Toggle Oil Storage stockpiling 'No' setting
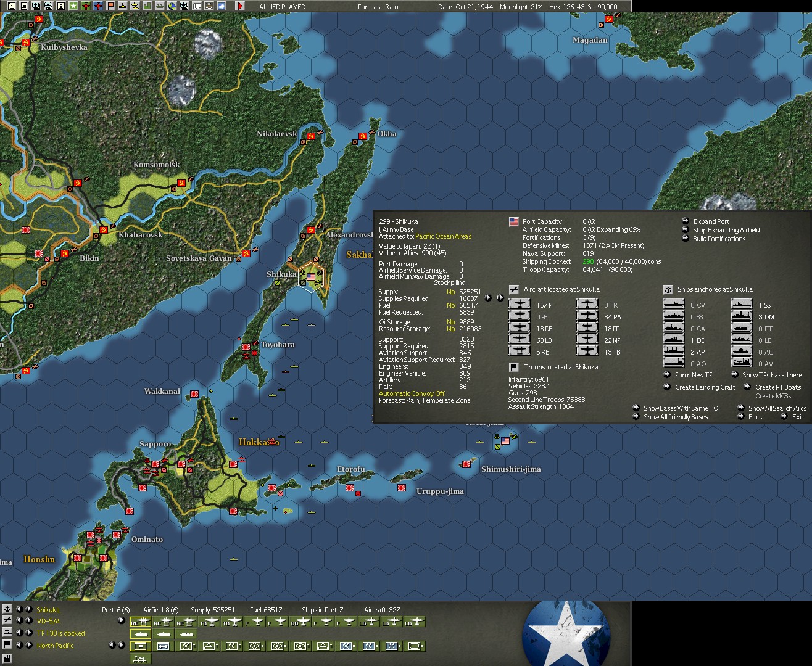This screenshot has height=666, width=812. [450, 322]
